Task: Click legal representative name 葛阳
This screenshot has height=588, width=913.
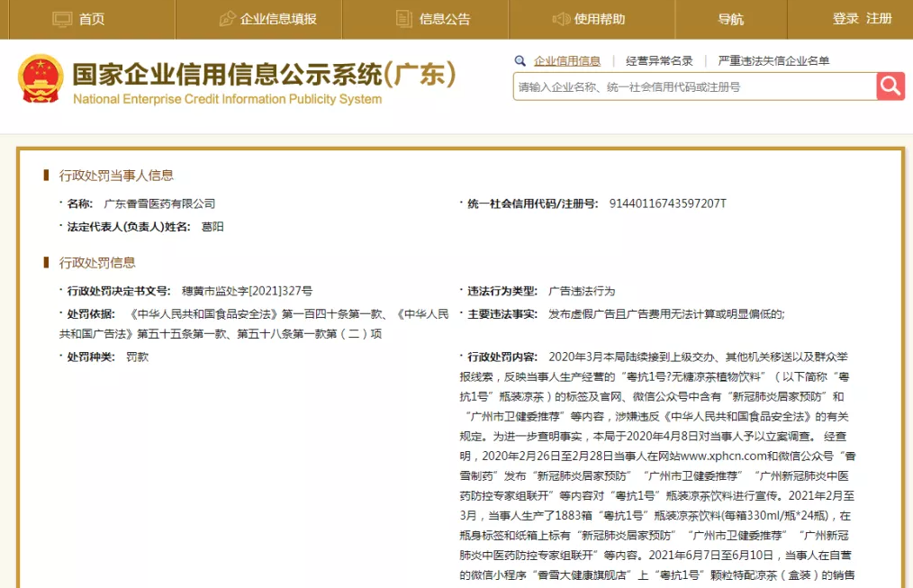Action: [212, 227]
